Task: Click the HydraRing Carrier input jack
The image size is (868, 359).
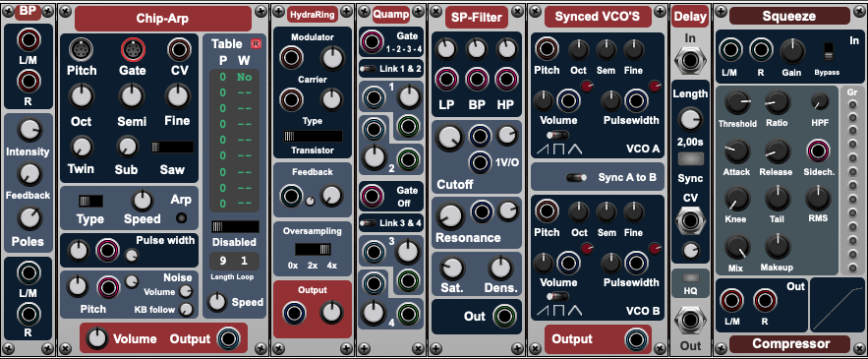Action: click(x=291, y=99)
